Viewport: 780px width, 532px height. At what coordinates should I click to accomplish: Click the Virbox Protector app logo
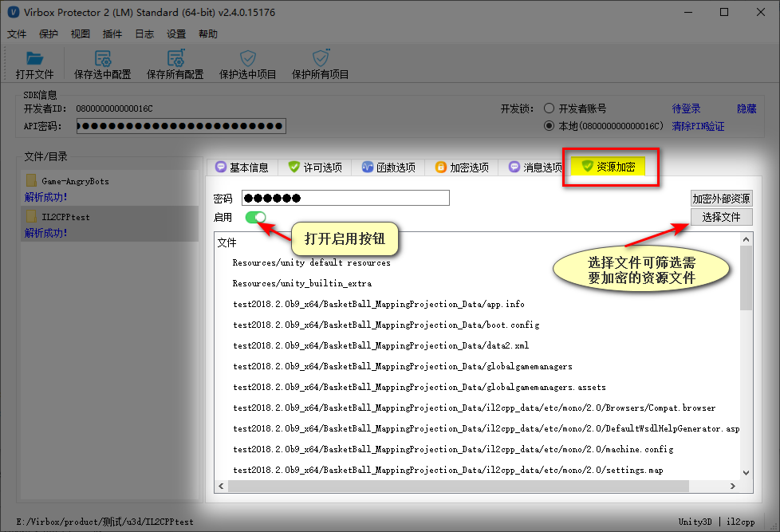tap(14, 13)
